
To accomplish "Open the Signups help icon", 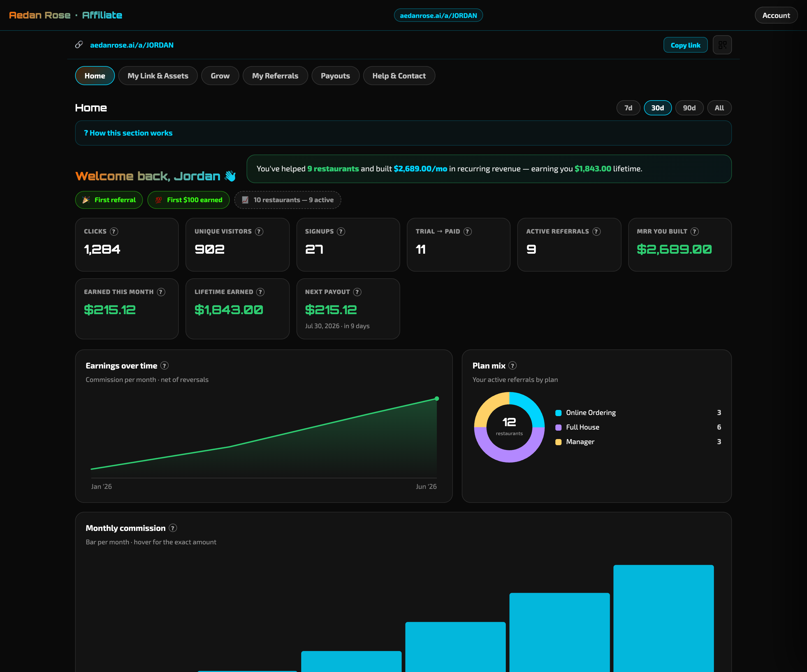I will pos(341,232).
